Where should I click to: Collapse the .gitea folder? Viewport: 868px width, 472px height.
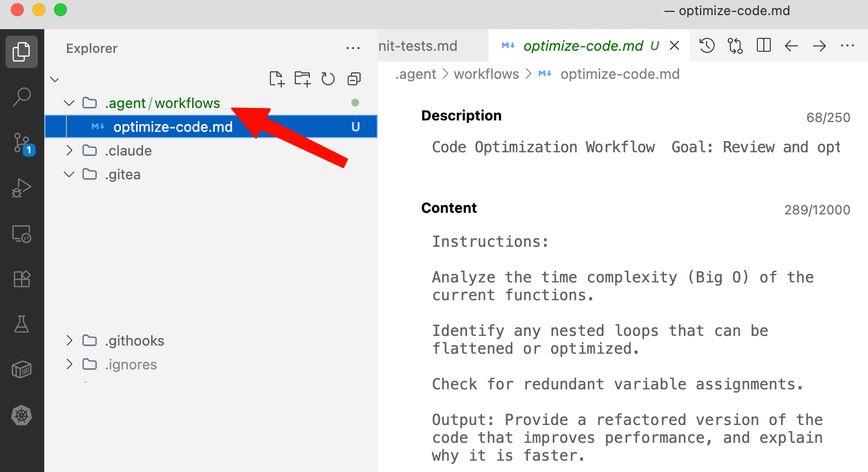69,174
